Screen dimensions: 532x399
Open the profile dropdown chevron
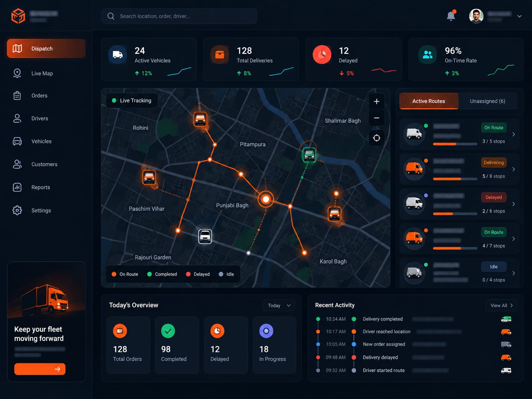click(519, 16)
